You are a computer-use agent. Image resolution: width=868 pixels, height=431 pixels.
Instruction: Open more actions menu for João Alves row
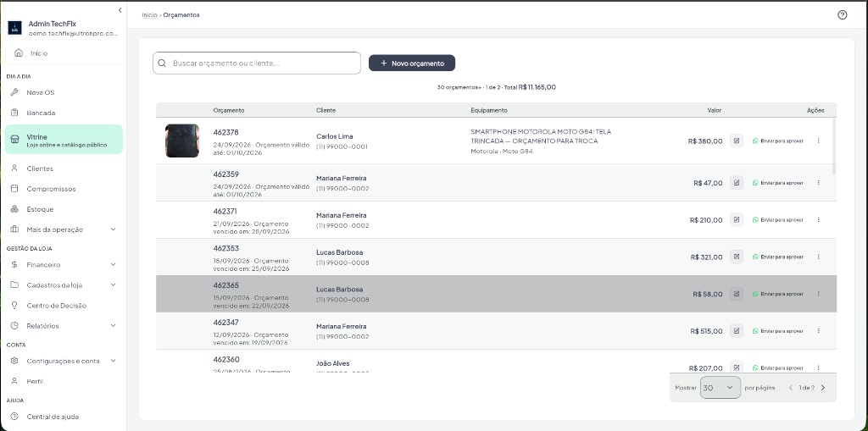818,367
